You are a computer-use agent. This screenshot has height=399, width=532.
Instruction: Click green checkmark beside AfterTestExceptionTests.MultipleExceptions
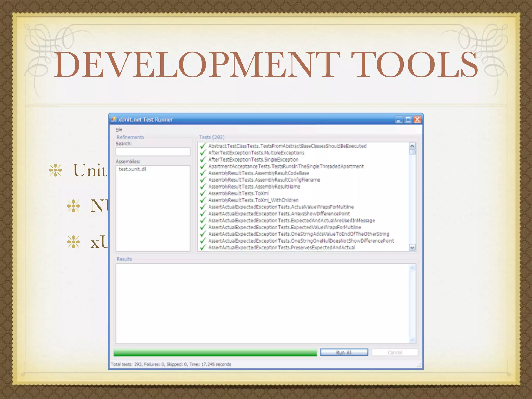point(203,152)
